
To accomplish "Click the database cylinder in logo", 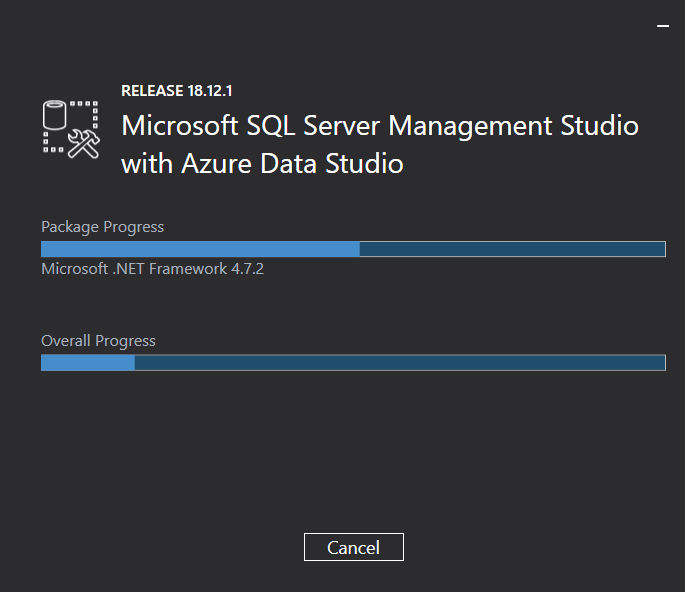I will point(54,115).
